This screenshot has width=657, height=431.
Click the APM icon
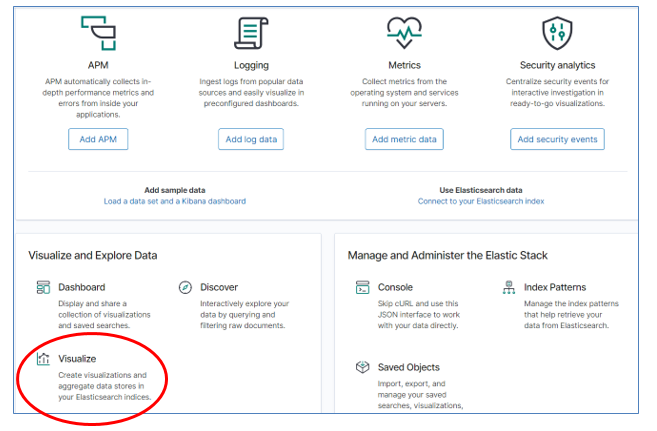pyautogui.click(x=98, y=33)
